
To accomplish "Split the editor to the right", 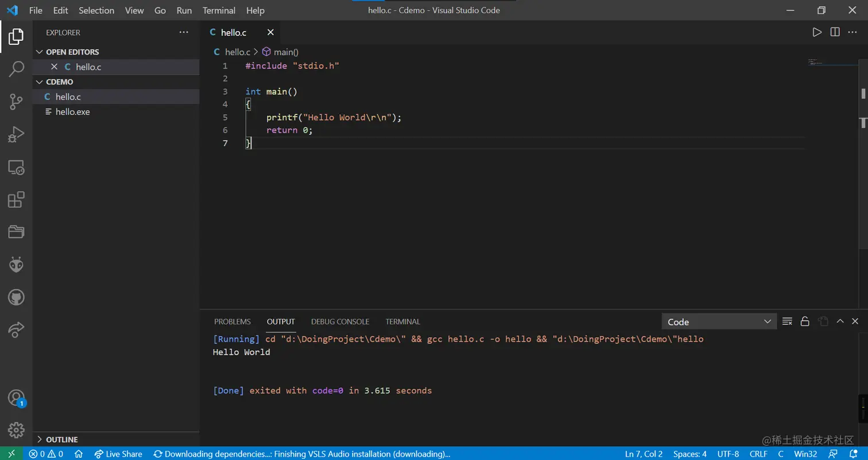I will point(835,32).
